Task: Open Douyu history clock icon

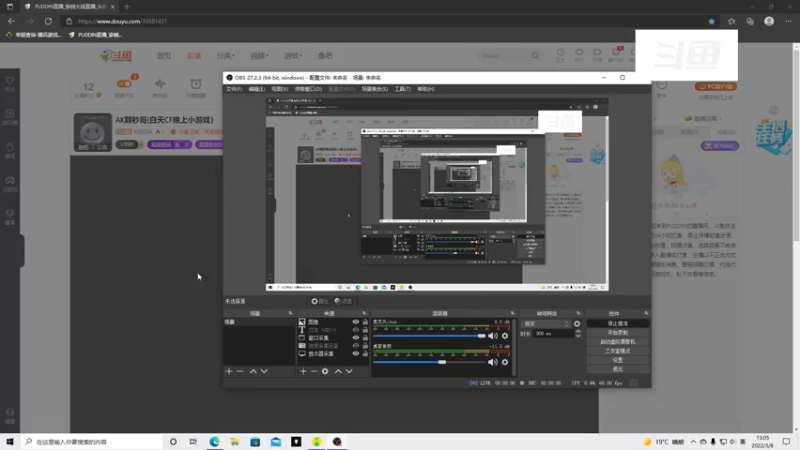Action: pyautogui.click(x=560, y=53)
